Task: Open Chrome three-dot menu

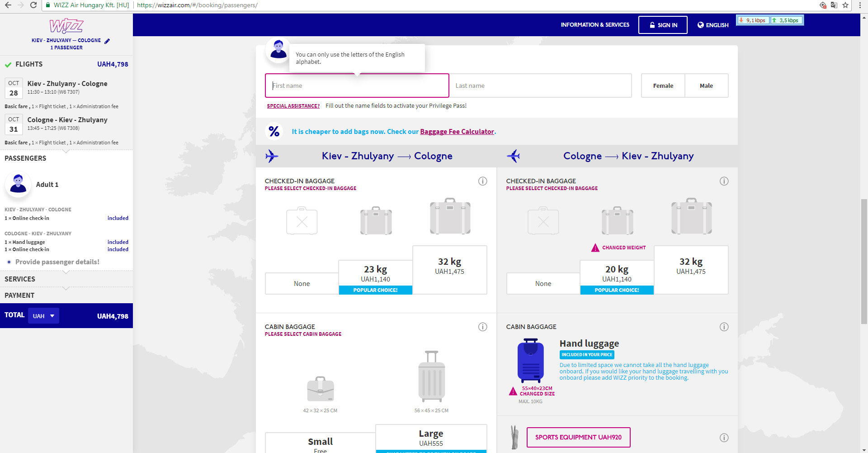Action: point(860,5)
